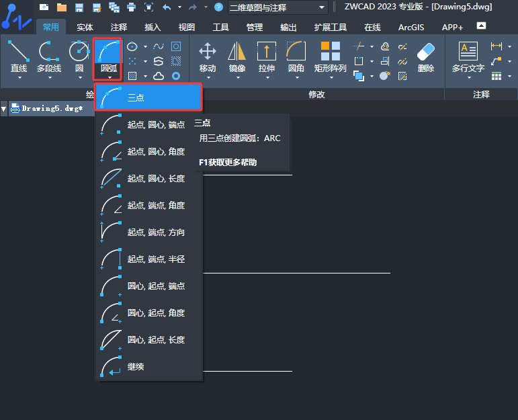Image resolution: width=518 pixels, height=420 pixels.
Task: Click the print icon in quick toolbar
Action: click(x=132, y=7)
